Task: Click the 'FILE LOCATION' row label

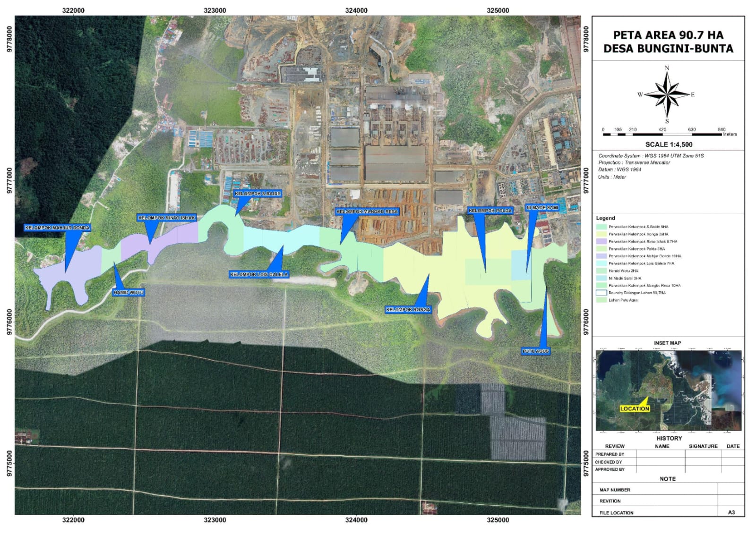Action: 616,513
